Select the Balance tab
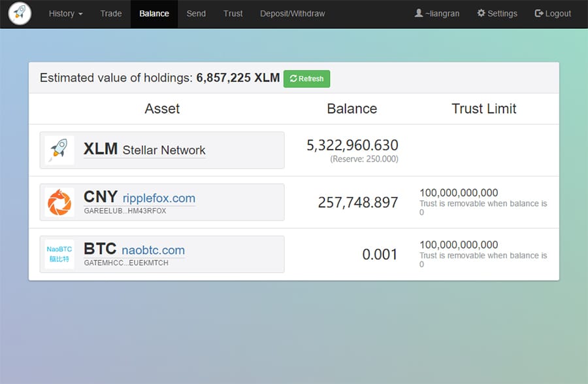 click(x=154, y=14)
